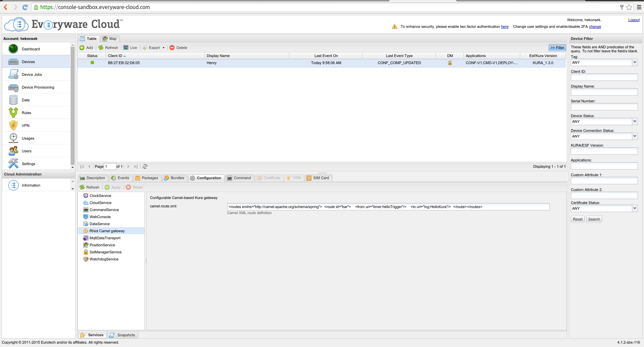Select MqttDataTransport in services tree
This screenshot has height=347, width=644.
105,238
